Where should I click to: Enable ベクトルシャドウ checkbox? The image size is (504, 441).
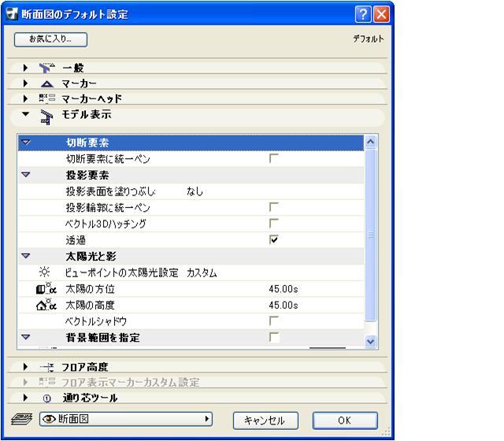274,321
